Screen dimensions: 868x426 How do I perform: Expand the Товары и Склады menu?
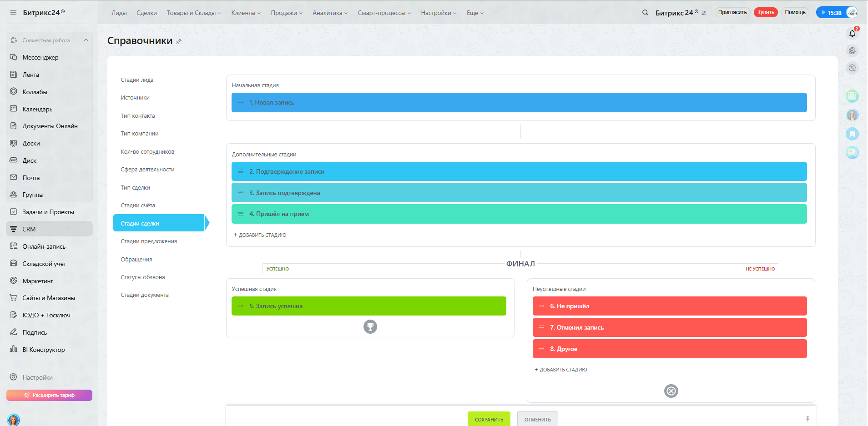click(x=194, y=13)
